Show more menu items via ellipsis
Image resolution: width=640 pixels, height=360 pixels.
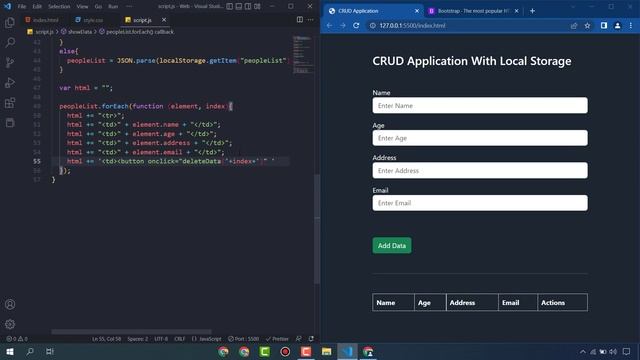coord(129,7)
